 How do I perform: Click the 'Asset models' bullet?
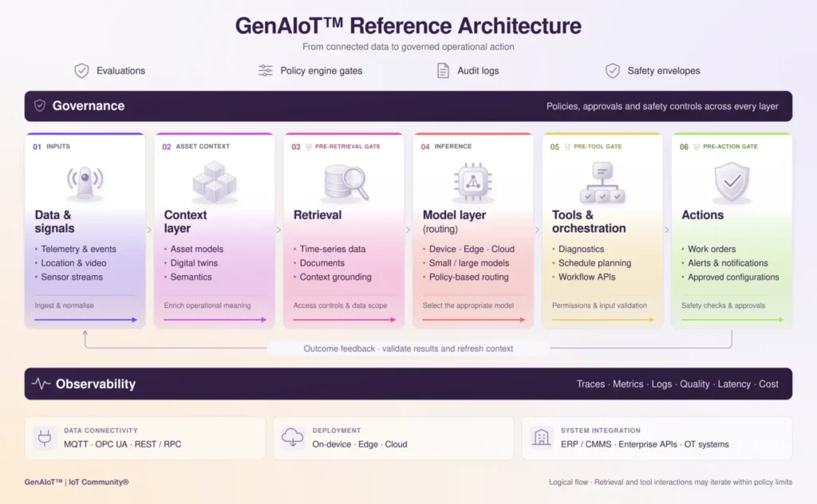(196, 249)
